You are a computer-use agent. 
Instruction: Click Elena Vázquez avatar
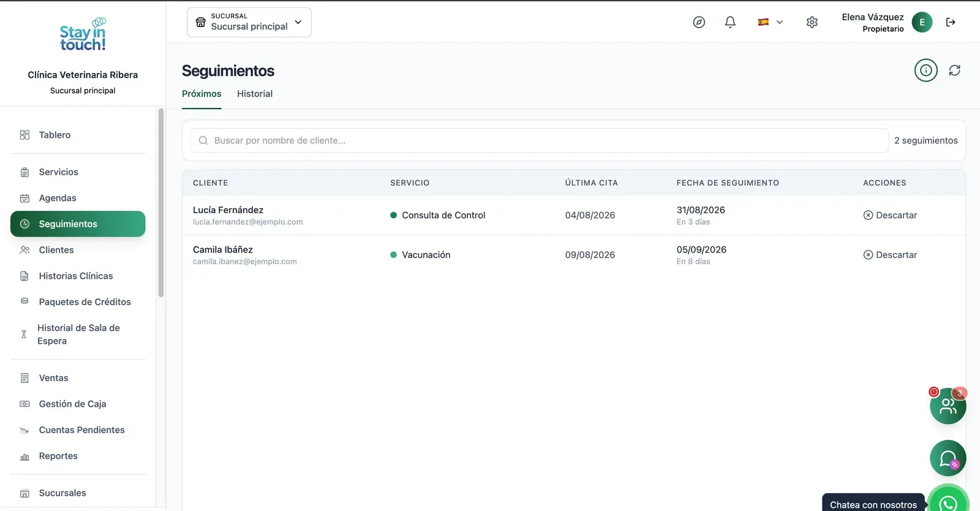pos(922,22)
